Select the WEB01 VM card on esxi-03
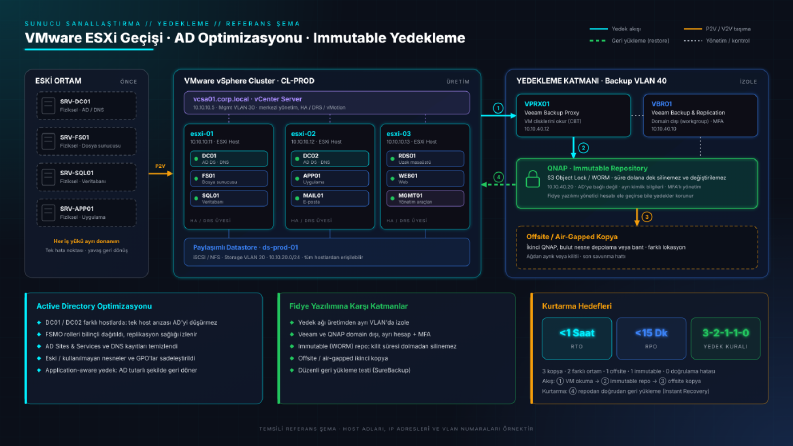The width and height of the screenshot is (793, 446). coord(425,179)
